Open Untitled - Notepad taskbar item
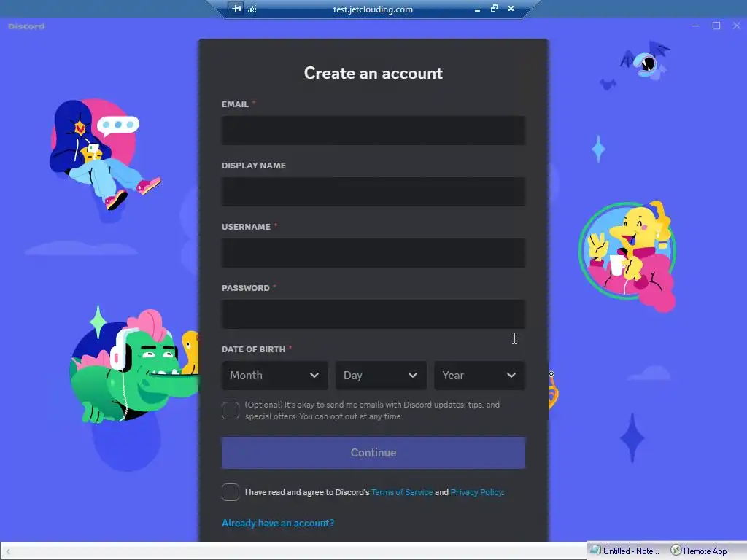Viewport: 747px width, 560px height. click(x=624, y=551)
